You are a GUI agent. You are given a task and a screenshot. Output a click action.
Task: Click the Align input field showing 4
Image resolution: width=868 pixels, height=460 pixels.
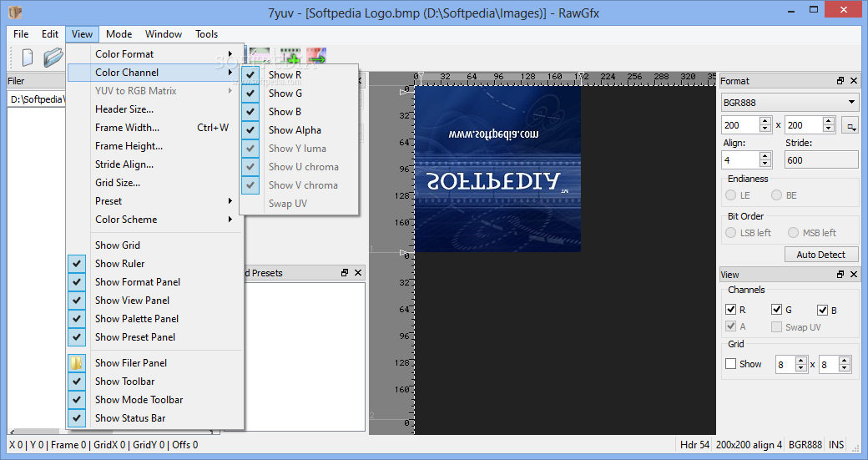pyautogui.click(x=740, y=160)
